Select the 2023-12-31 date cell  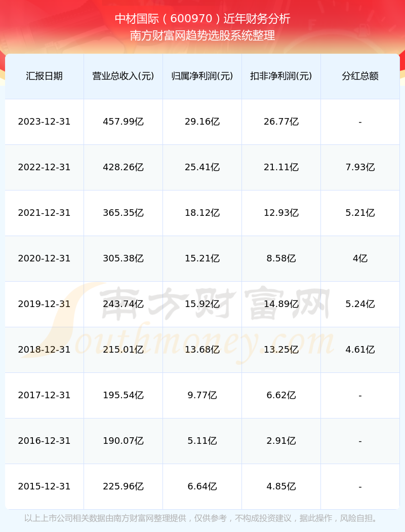tap(45, 122)
